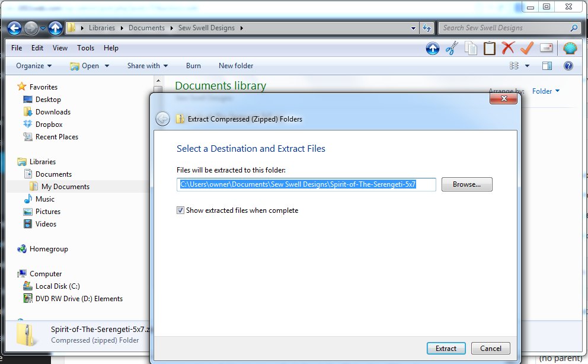Click Documents in the address breadcrumb
The width and height of the screenshot is (588, 364).
(x=146, y=28)
